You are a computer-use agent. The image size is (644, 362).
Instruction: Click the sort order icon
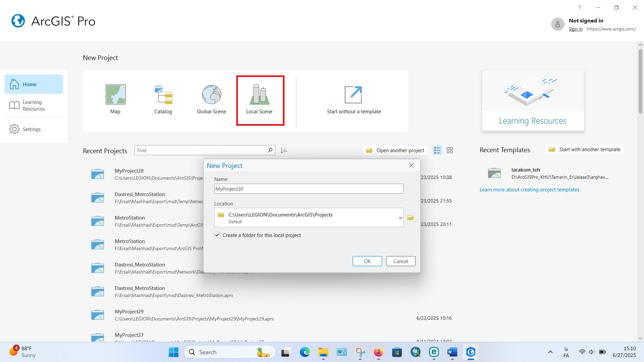pyautogui.click(x=284, y=150)
